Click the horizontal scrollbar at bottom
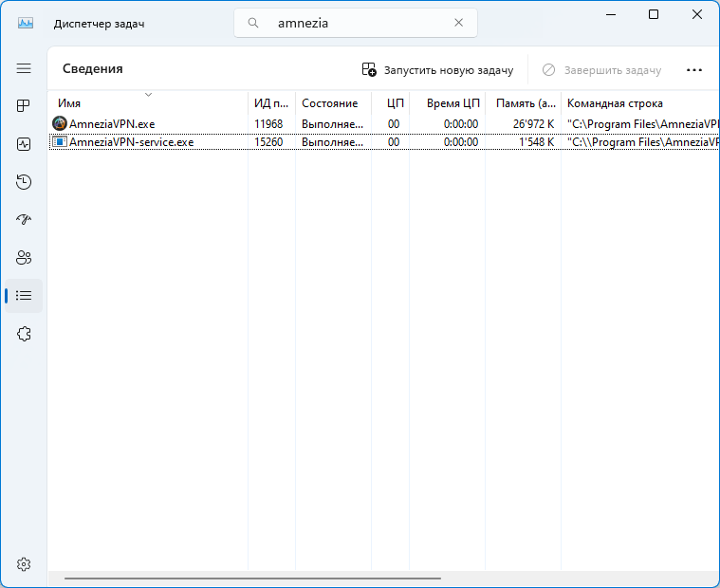This screenshot has width=720, height=588. [252, 578]
